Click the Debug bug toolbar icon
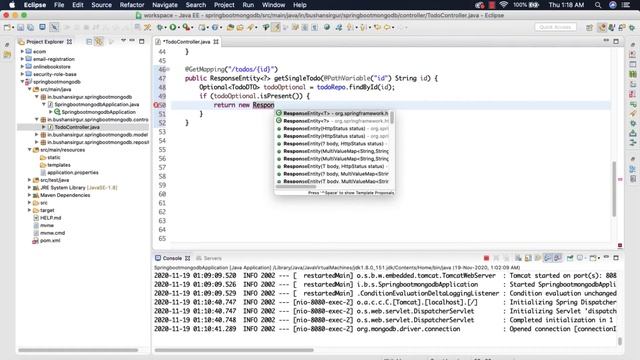Image resolution: width=640 pixels, height=360 pixels. (160, 27)
